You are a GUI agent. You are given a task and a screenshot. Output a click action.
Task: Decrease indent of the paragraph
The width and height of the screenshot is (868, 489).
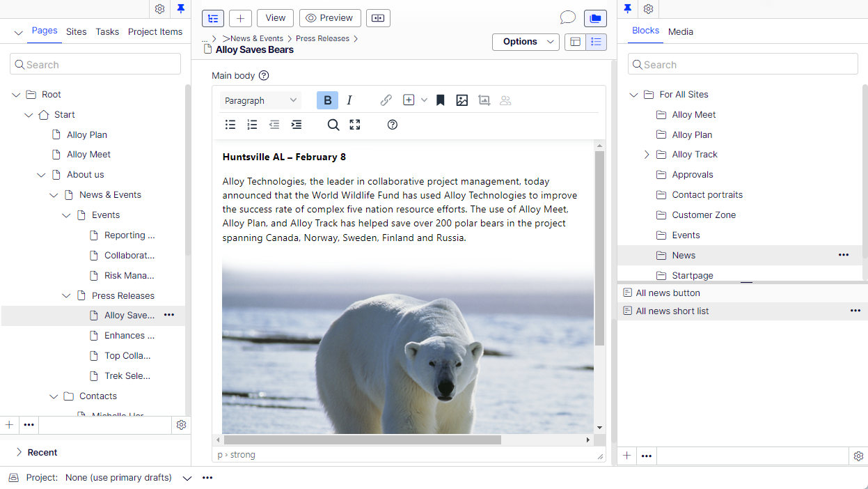274,125
